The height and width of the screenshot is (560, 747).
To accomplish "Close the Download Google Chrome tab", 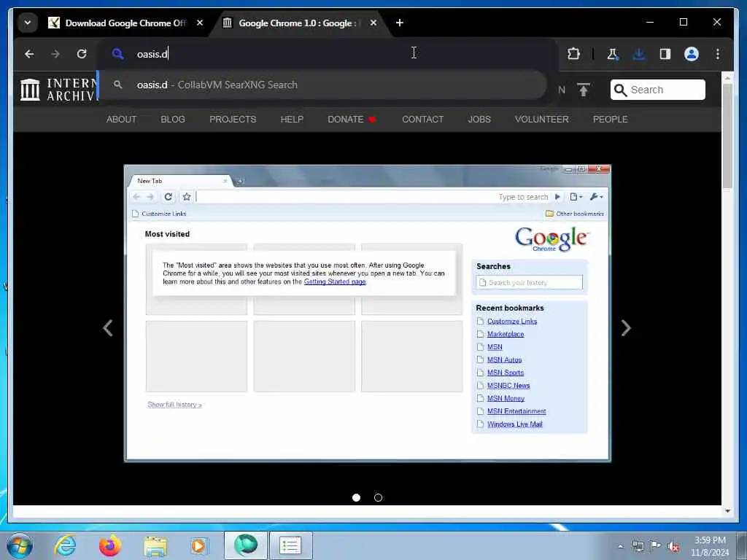I will click(200, 23).
